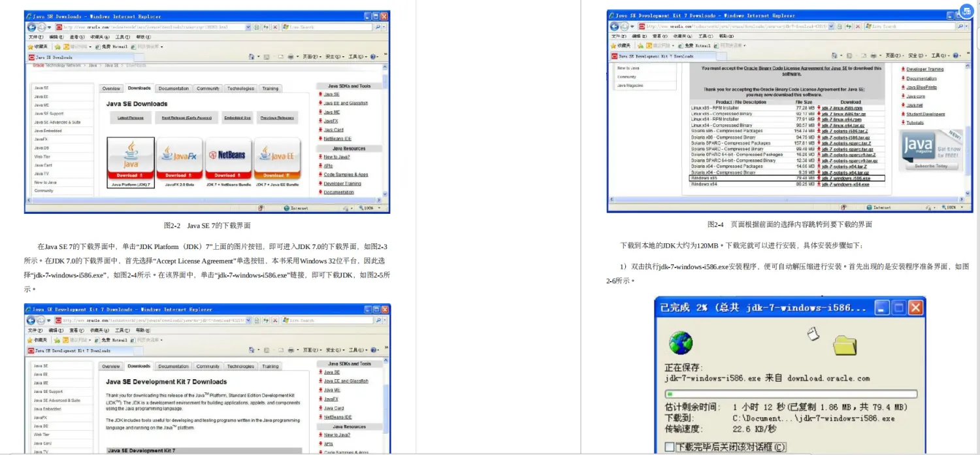Click search magnifier in Figure 2-2 browser

pyautogui.click(x=378, y=27)
